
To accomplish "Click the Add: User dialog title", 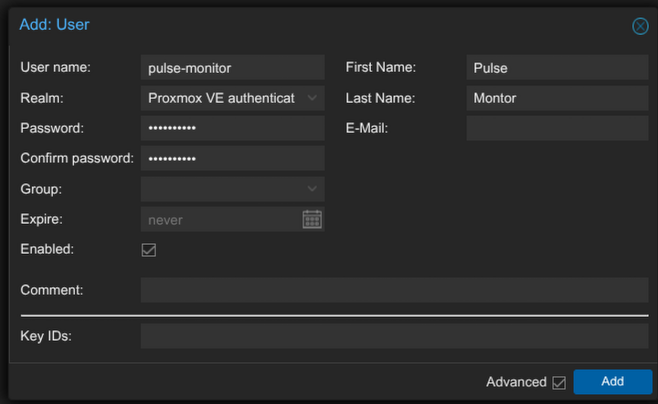I will click(x=54, y=24).
